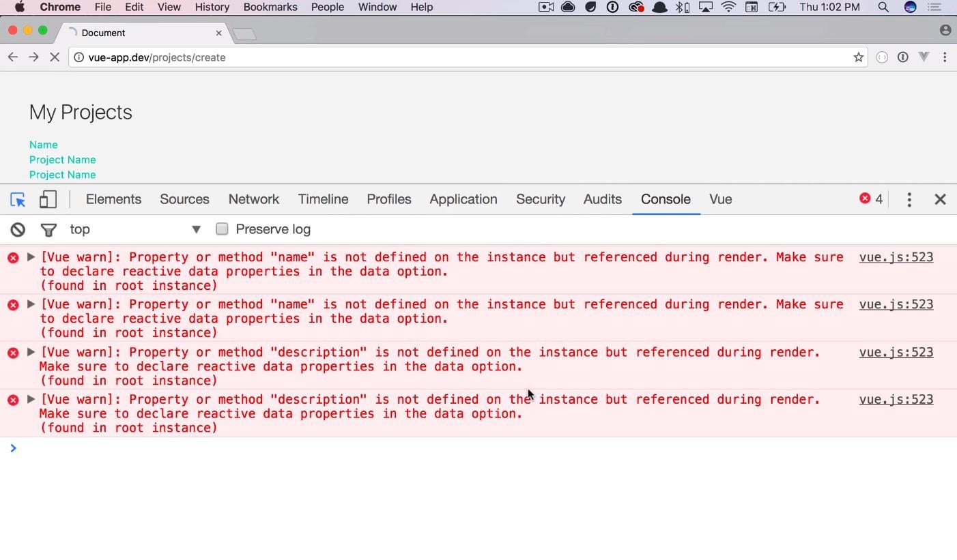
Task: Bookmark this page with the star icon
Action: (x=859, y=57)
